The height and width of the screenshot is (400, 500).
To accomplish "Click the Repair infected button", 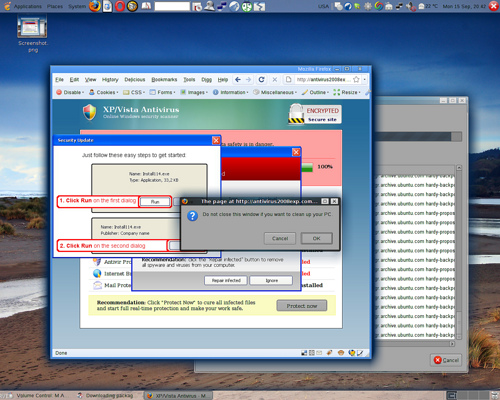I will [x=226, y=280].
